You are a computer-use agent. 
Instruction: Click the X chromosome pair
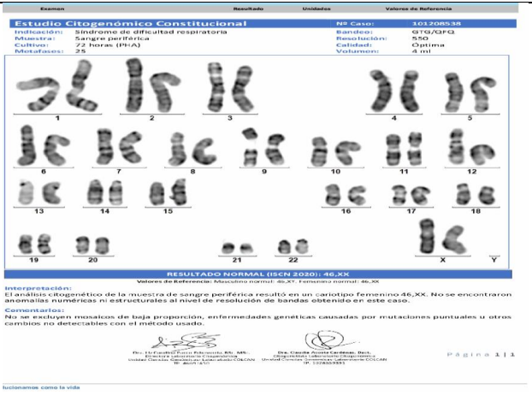(442, 235)
